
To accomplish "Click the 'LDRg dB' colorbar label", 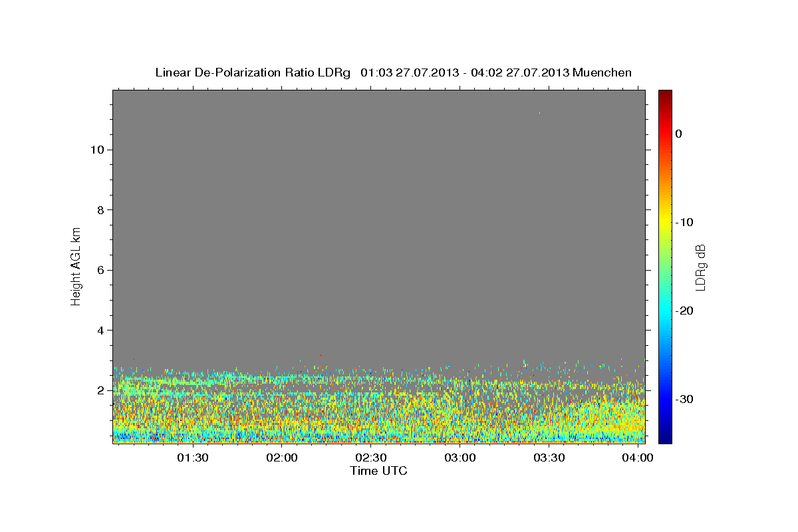I will point(700,267).
